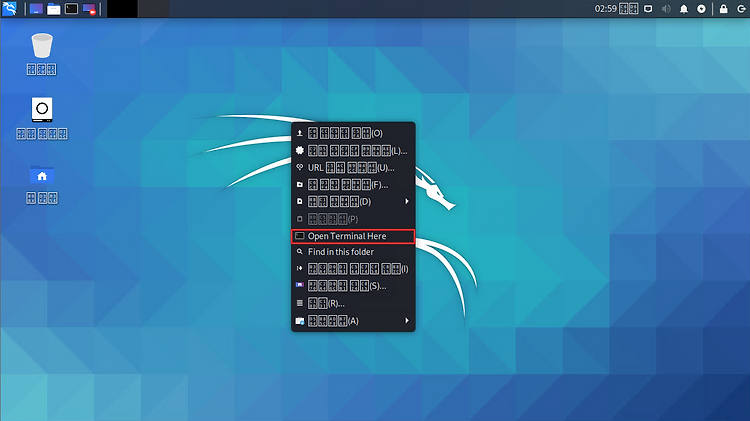This screenshot has height=421, width=750.
Task: Open the notifications bell icon
Action: click(x=684, y=9)
